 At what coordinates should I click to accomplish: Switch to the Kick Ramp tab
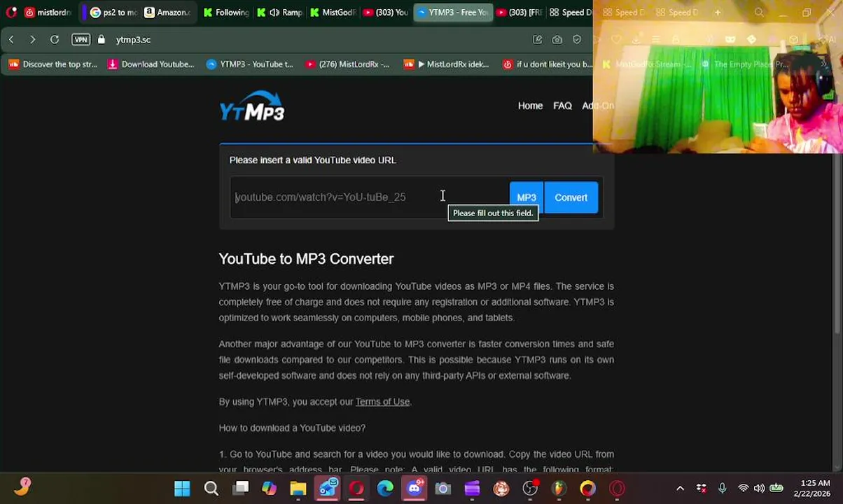pyautogui.click(x=279, y=12)
